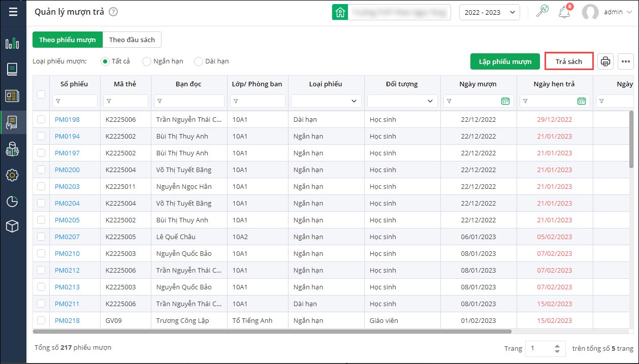639x364 pixels.
Task: Click cell Tổ Tiếng Anh
Action: [252, 320]
